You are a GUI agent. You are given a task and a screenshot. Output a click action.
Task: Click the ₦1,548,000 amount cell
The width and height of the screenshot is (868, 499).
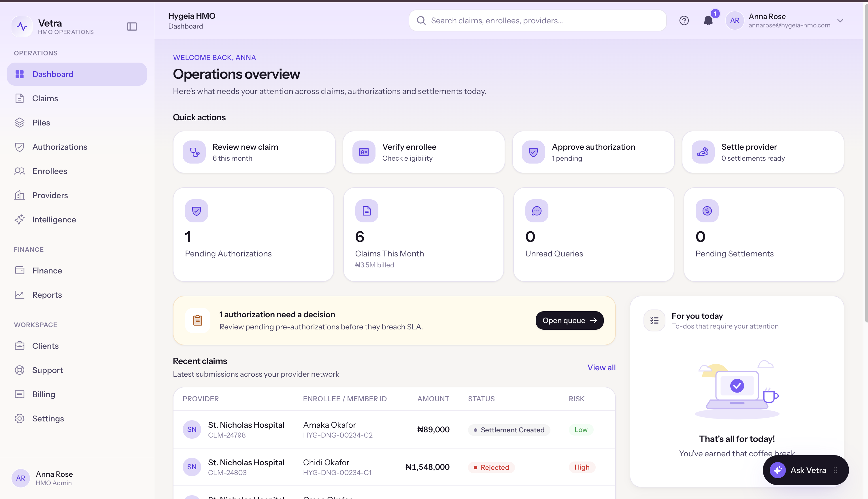[x=427, y=467]
